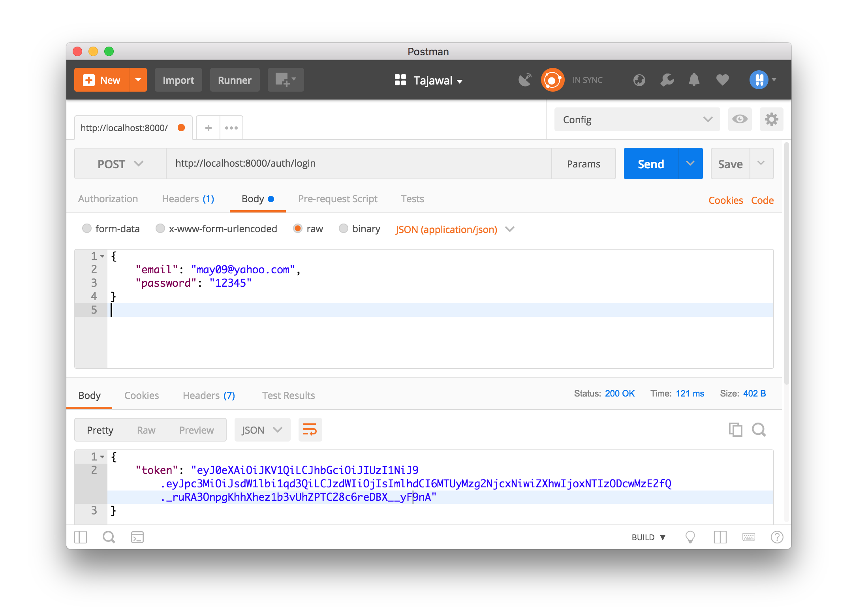Screen dimensions: 868x609
Task: Open the Postman console icon
Action: 137,537
